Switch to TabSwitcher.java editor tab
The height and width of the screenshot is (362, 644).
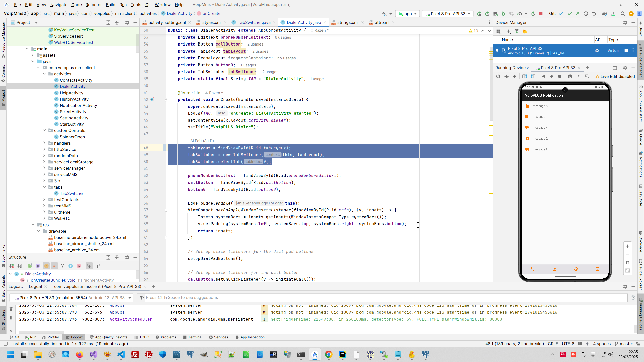pyautogui.click(x=254, y=22)
